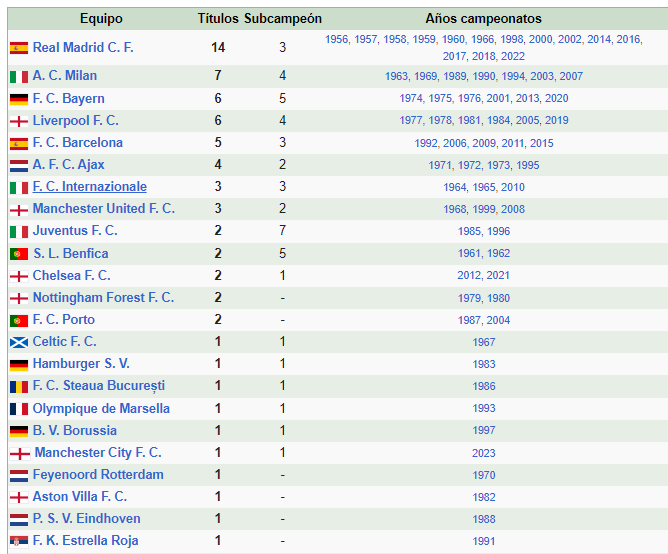The width and height of the screenshot is (668, 554).
Task: Click the 2007 year link for A. C. Milan
Action: 571,76
